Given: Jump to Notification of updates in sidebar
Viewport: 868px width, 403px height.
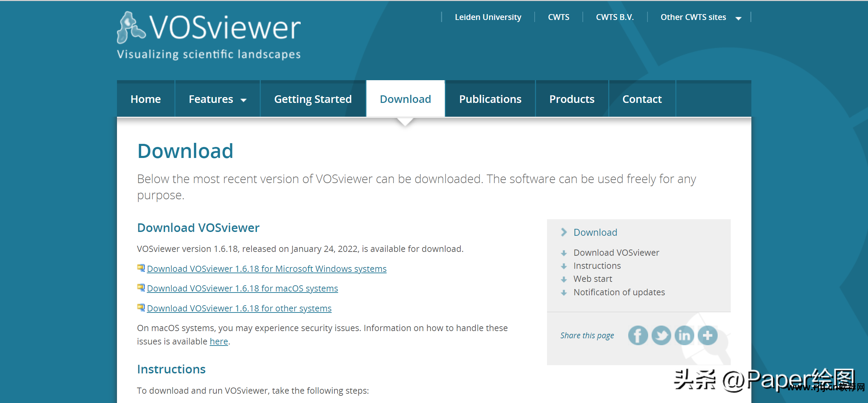Looking at the screenshot, I should coord(619,292).
